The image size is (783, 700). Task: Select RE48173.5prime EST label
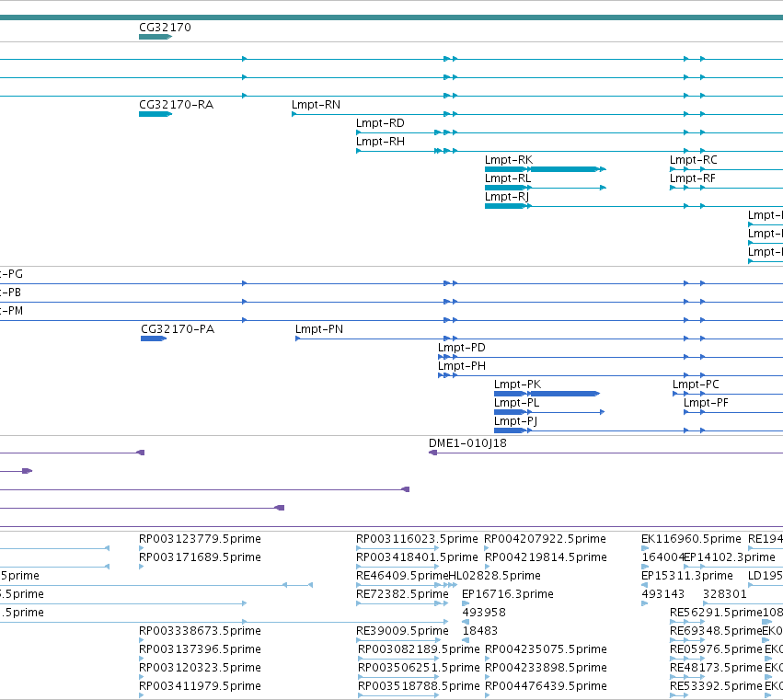pyautogui.click(x=716, y=668)
